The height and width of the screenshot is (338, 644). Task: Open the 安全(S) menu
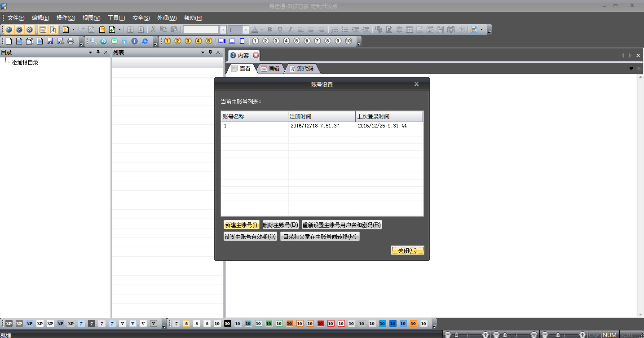click(x=141, y=18)
